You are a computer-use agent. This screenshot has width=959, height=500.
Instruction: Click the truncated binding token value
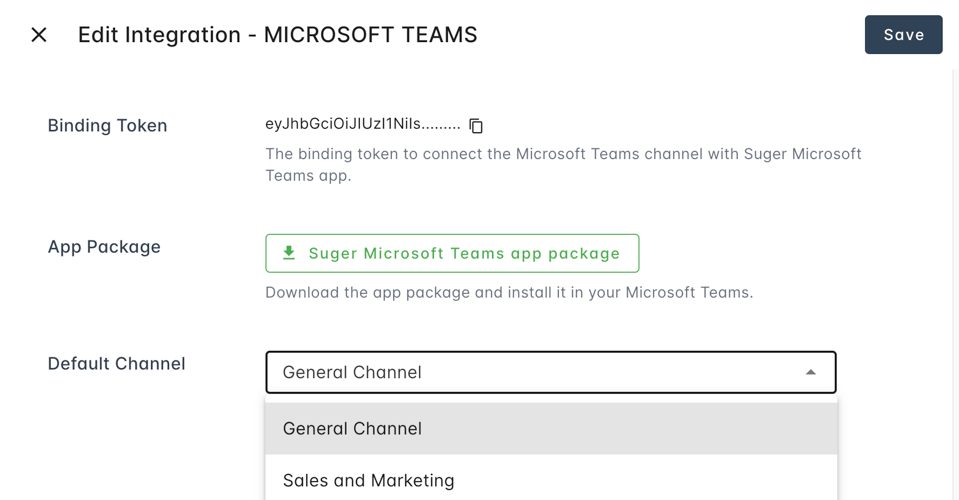(x=362, y=125)
